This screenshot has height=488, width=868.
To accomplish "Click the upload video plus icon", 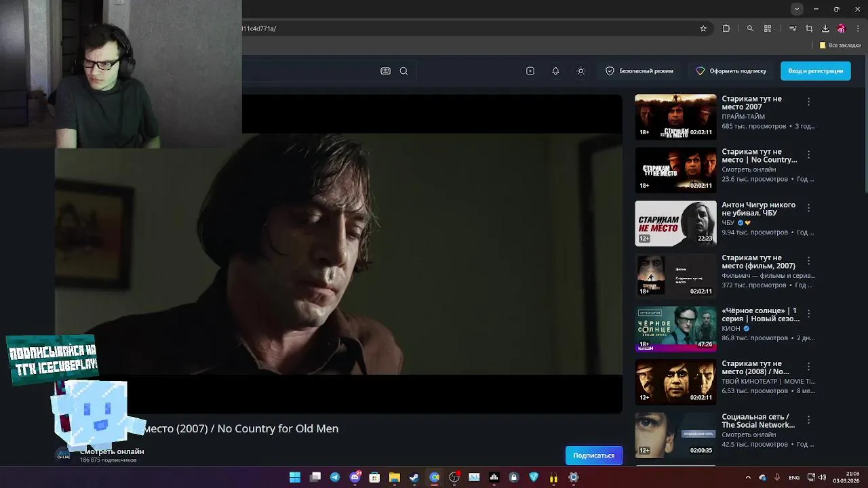I will tap(530, 71).
